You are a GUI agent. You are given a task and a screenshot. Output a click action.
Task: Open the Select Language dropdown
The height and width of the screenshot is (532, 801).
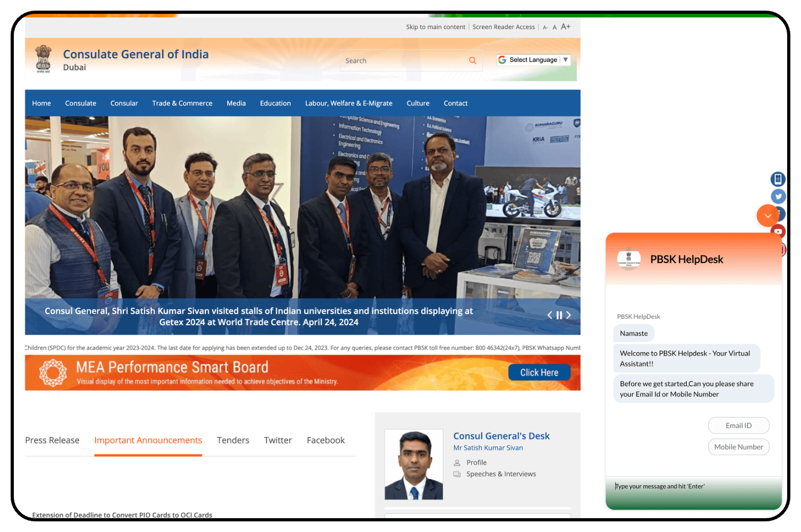tap(533, 60)
